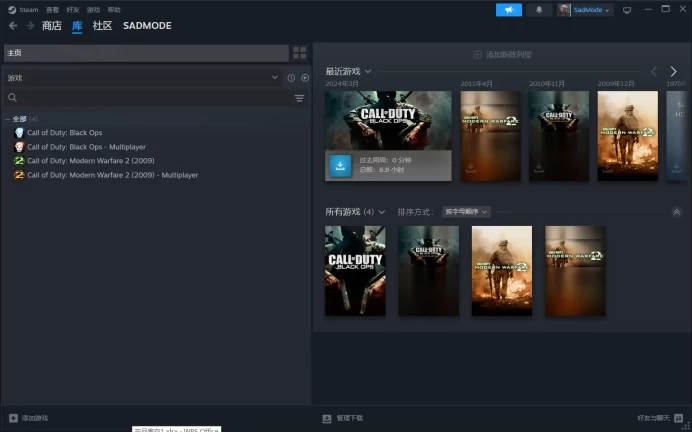692x432 pixels.
Task: Open the SADMODE profile tab
Action: (x=147, y=26)
